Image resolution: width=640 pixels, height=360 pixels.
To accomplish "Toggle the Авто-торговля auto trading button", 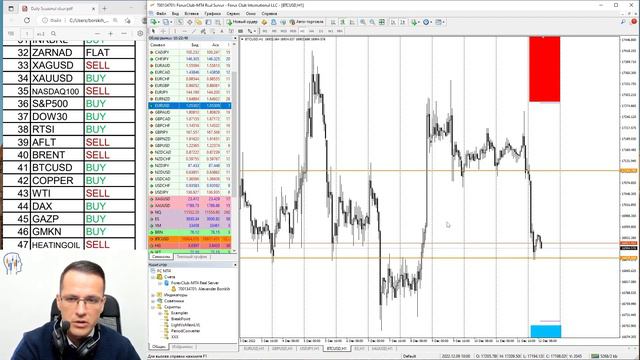I will [x=307, y=22].
